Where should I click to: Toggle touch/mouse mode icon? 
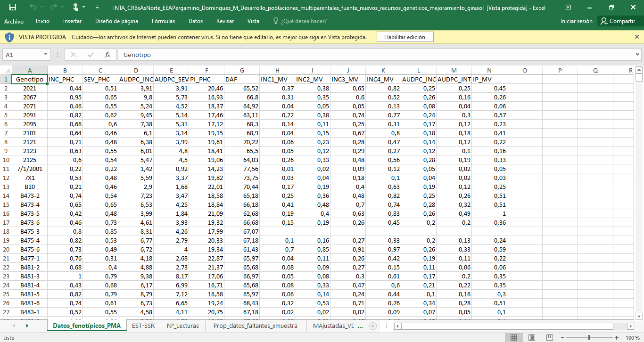[75, 8]
